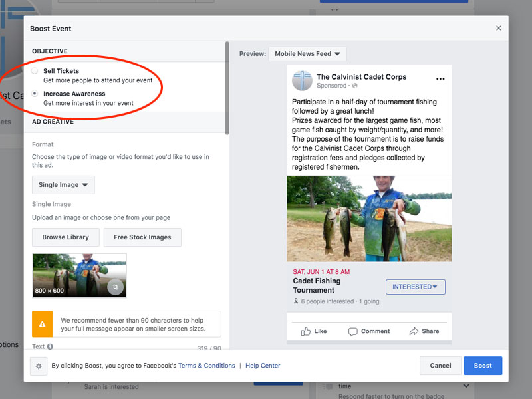The width and height of the screenshot is (532, 399).
Task: Click the Comment speech bubble icon
Action: click(x=353, y=331)
